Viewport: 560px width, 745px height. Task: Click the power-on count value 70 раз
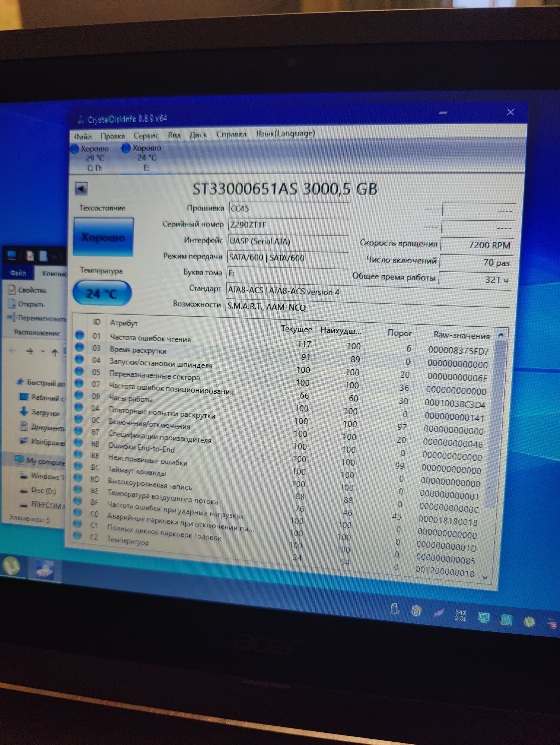(476, 262)
